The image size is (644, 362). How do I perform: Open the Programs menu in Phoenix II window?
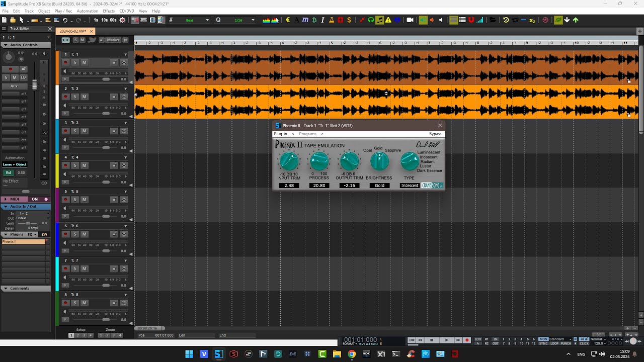pos(307,134)
